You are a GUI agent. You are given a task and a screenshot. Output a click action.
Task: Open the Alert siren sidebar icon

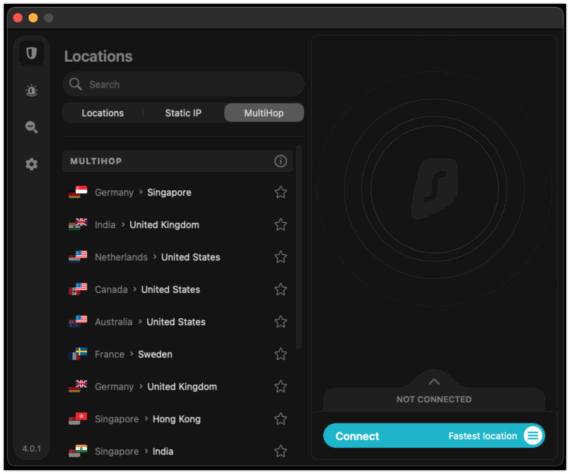pyautogui.click(x=31, y=90)
